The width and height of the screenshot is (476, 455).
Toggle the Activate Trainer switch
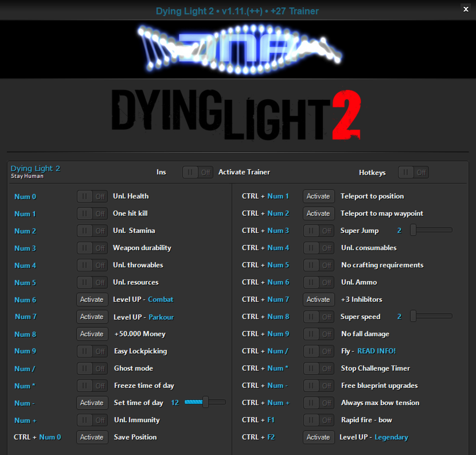(198, 172)
